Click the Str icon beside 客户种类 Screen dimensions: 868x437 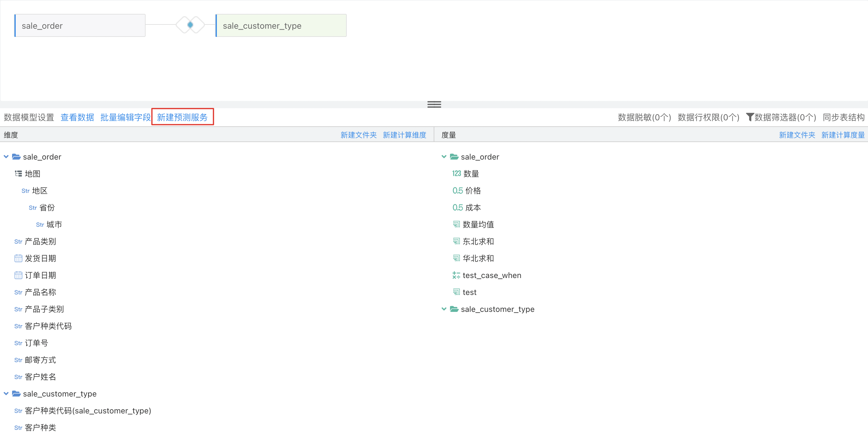(18, 428)
